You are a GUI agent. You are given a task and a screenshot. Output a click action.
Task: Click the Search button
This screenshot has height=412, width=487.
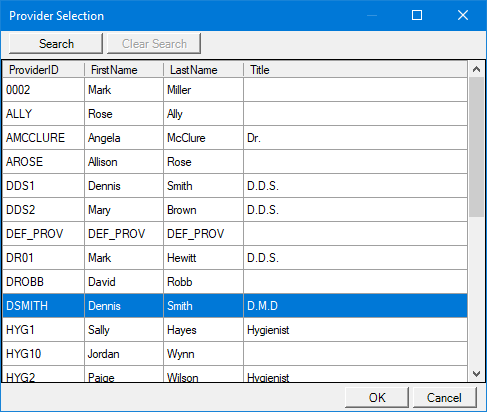[56, 43]
